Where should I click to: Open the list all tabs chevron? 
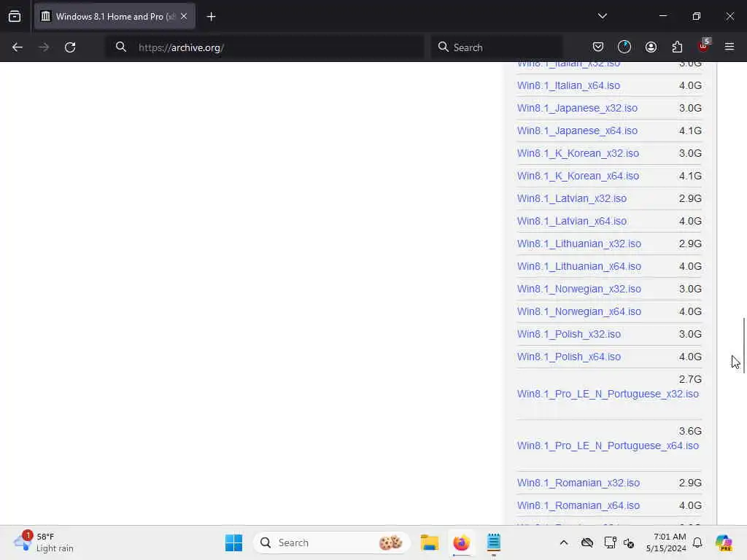[x=602, y=16]
